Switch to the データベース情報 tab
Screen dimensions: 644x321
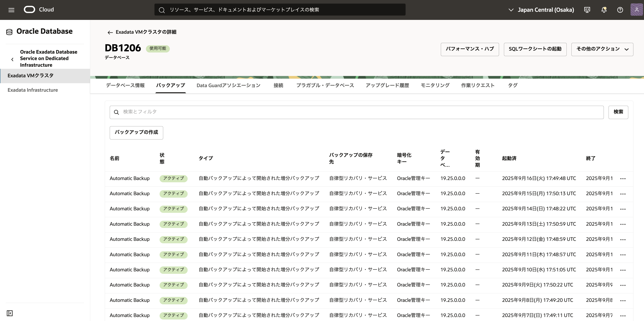click(125, 85)
